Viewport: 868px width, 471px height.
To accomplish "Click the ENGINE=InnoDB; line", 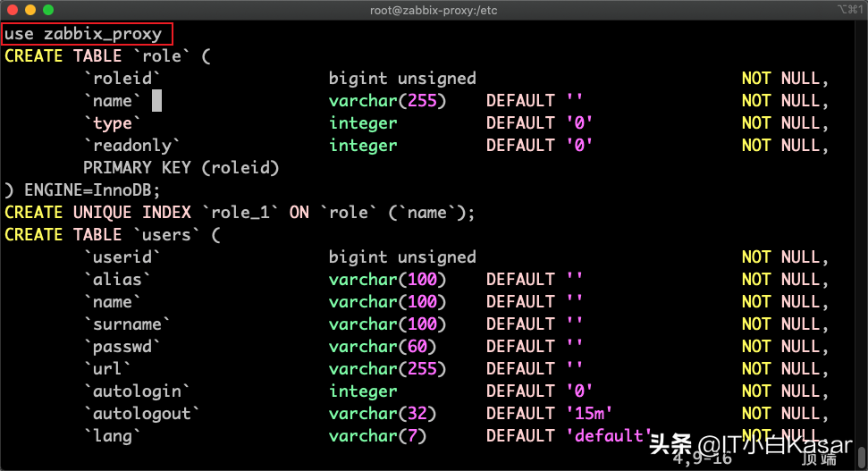I will click(x=82, y=190).
